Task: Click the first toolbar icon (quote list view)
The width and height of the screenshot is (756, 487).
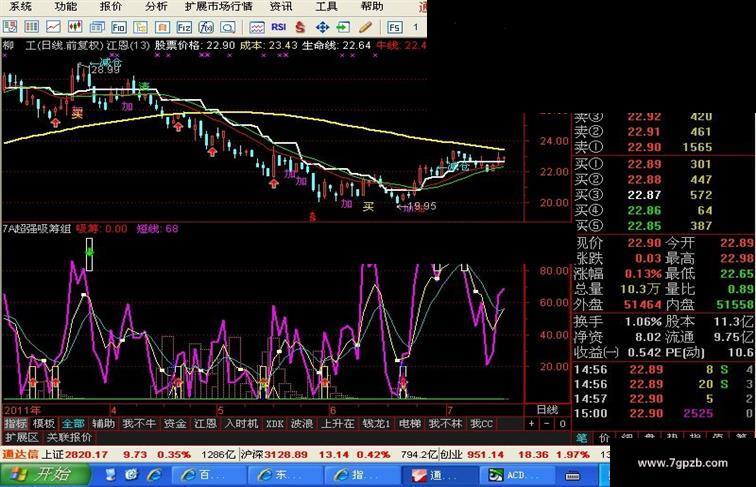Action: (x=10, y=27)
